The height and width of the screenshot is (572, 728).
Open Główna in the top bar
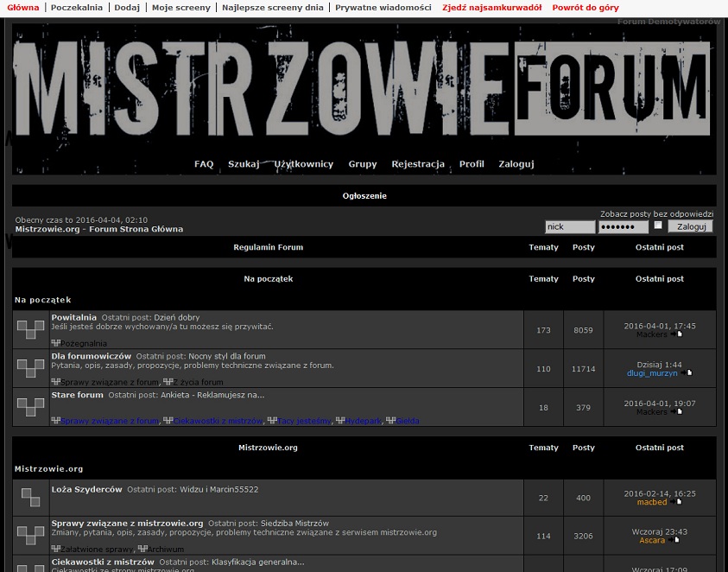(x=23, y=8)
